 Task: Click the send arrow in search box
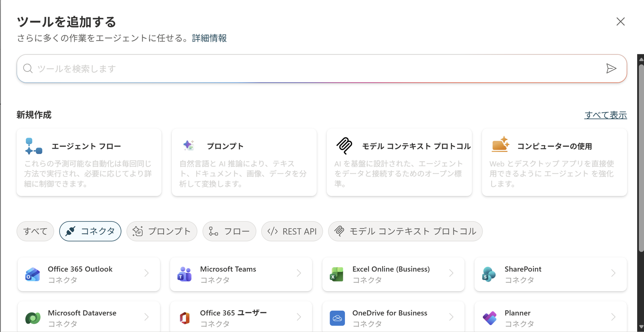(611, 68)
